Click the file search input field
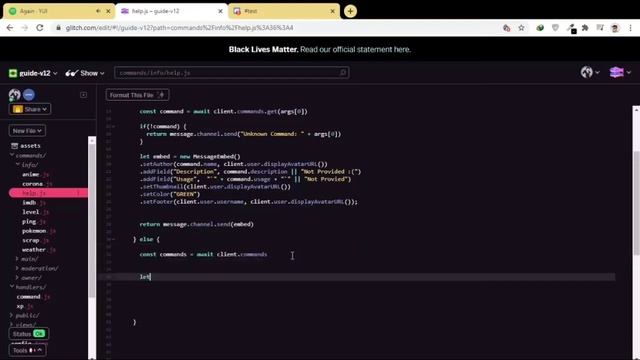The width and height of the screenshot is (640, 360). coord(231,73)
